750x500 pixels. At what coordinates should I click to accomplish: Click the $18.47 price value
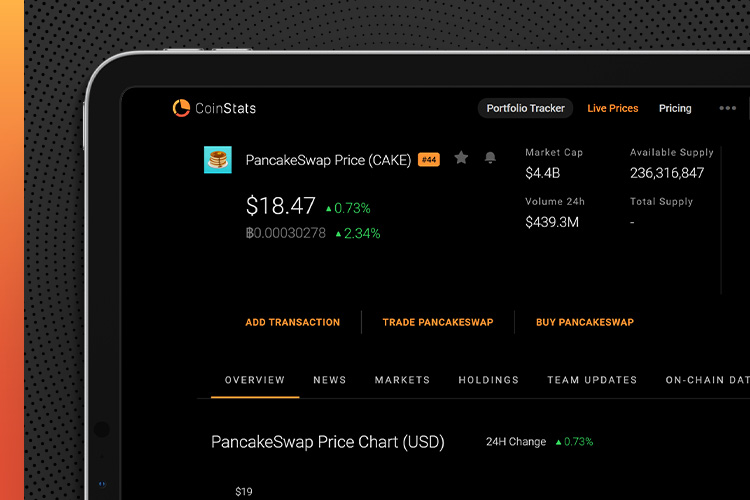point(280,206)
